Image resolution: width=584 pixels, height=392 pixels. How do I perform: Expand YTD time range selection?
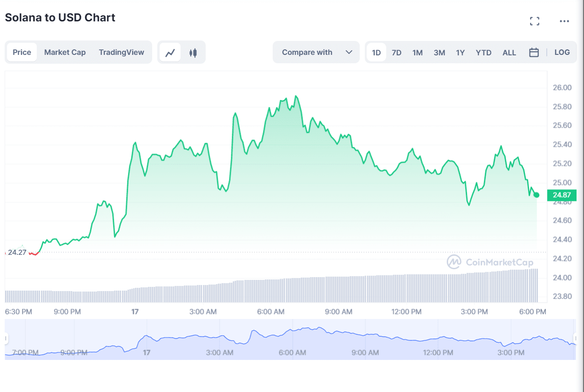pyautogui.click(x=483, y=53)
